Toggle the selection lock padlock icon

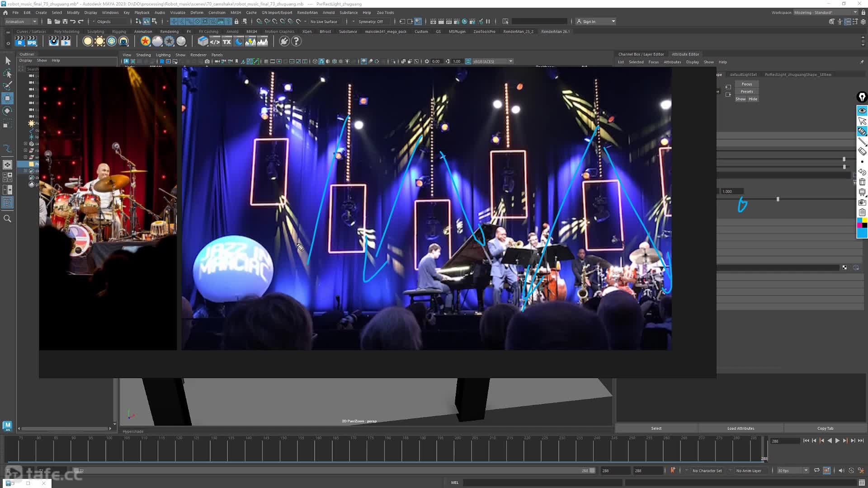click(x=236, y=21)
